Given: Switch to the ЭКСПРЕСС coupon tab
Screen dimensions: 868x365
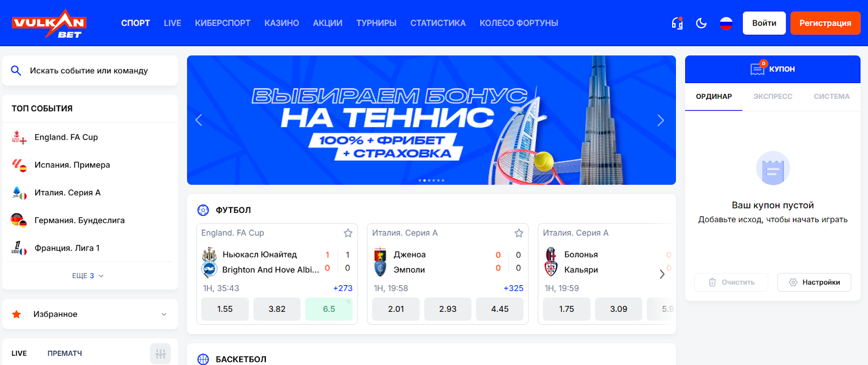Looking at the screenshot, I should pyautogui.click(x=773, y=97).
